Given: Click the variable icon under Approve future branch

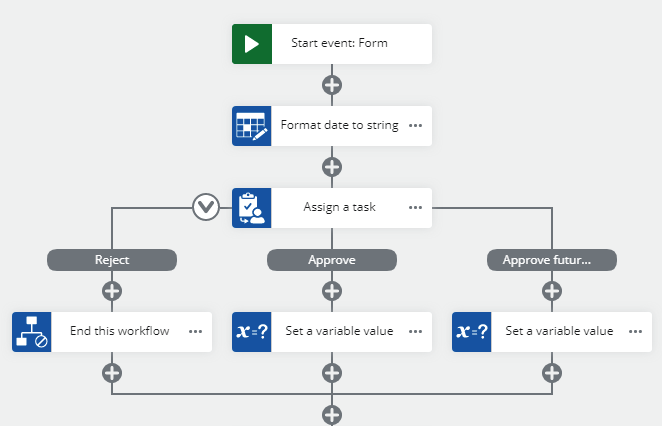Looking at the screenshot, I should pyautogui.click(x=472, y=331).
